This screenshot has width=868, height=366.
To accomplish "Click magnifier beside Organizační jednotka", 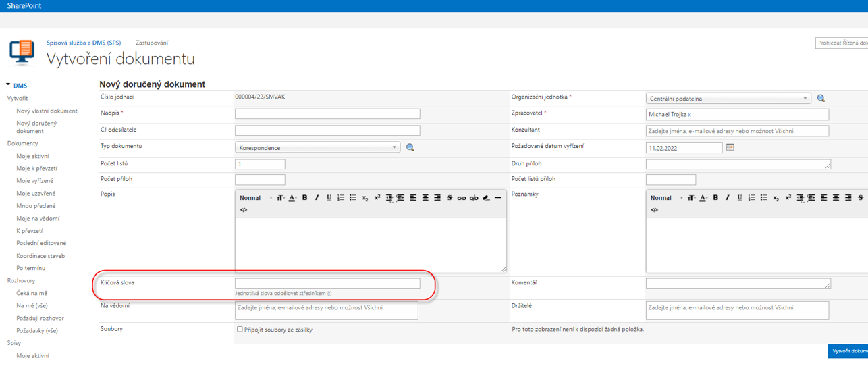I will click(821, 99).
